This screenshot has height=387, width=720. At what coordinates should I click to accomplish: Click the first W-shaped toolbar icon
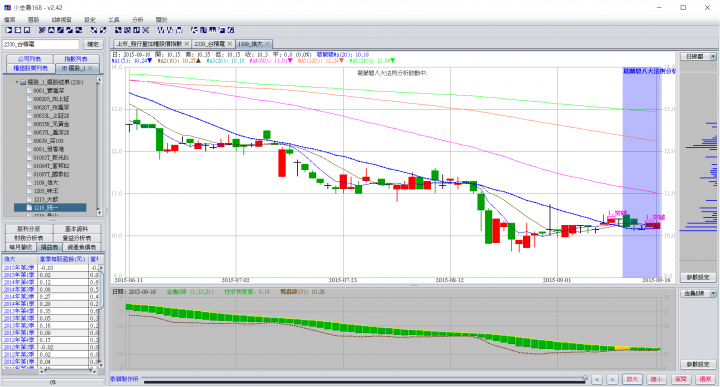coord(161,30)
